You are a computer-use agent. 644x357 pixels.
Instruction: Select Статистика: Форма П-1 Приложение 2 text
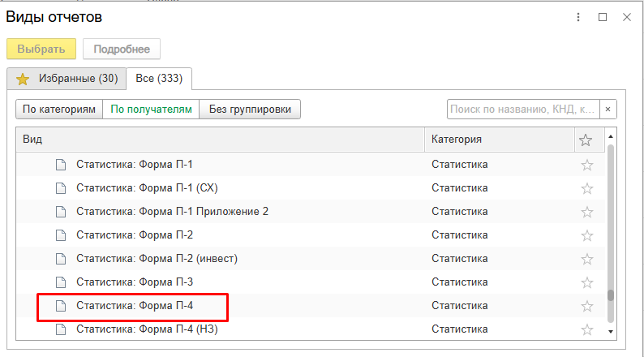click(172, 211)
